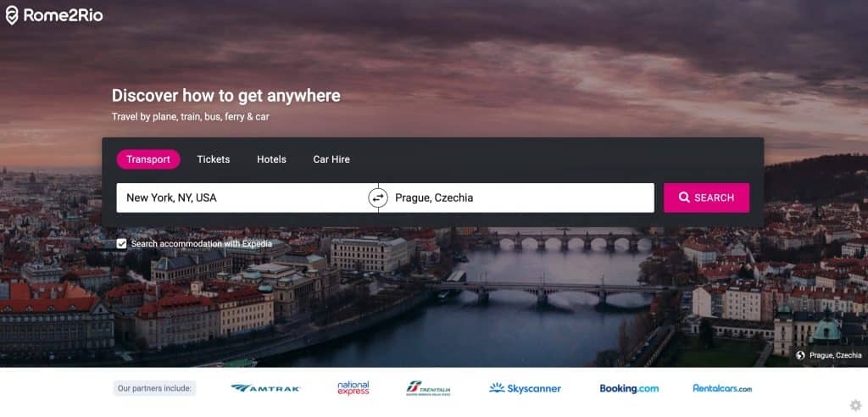Open settings gear icon at bottom right
This screenshot has width=868, height=417.
click(x=856, y=405)
